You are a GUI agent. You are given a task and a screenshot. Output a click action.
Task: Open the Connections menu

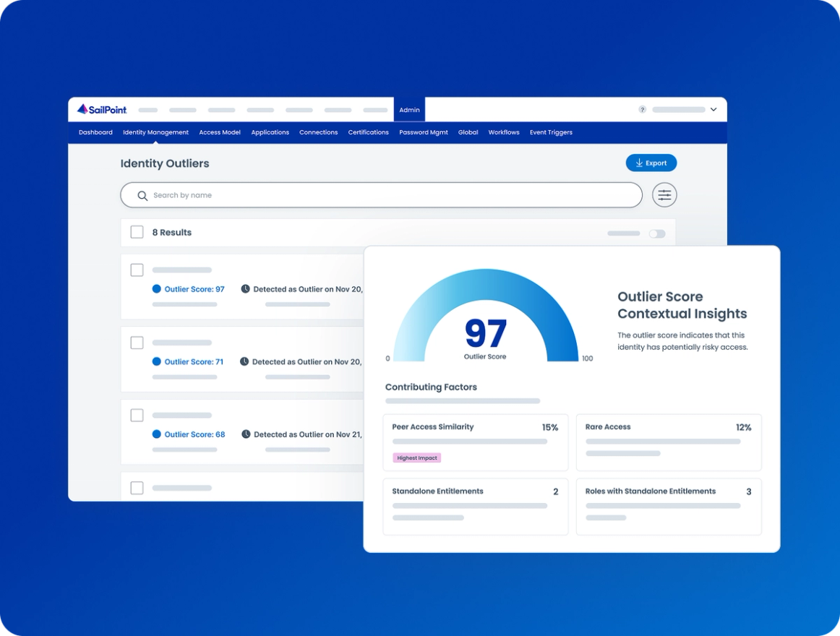click(318, 132)
